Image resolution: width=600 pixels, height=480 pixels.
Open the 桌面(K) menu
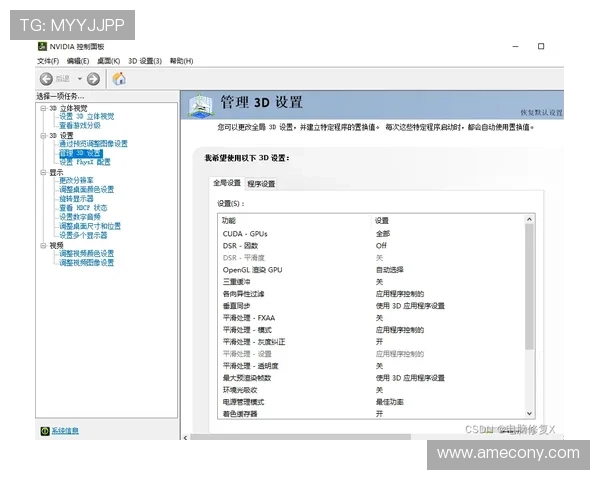tap(108, 61)
